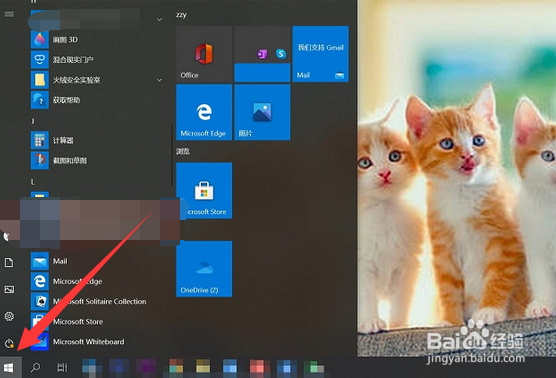Click the L letter header
Image resolution: width=556 pixels, height=378 pixels.
click(x=33, y=182)
